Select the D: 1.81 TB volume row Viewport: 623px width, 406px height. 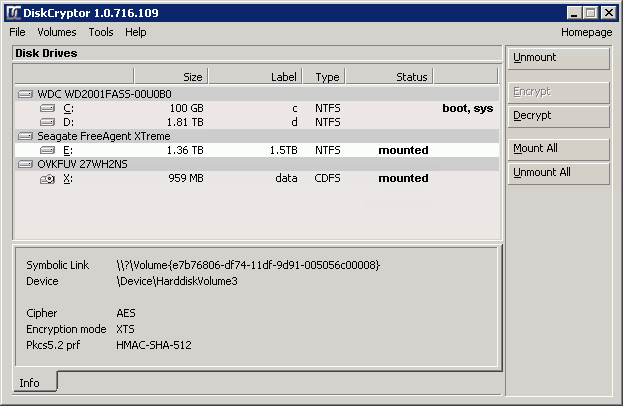pos(257,122)
